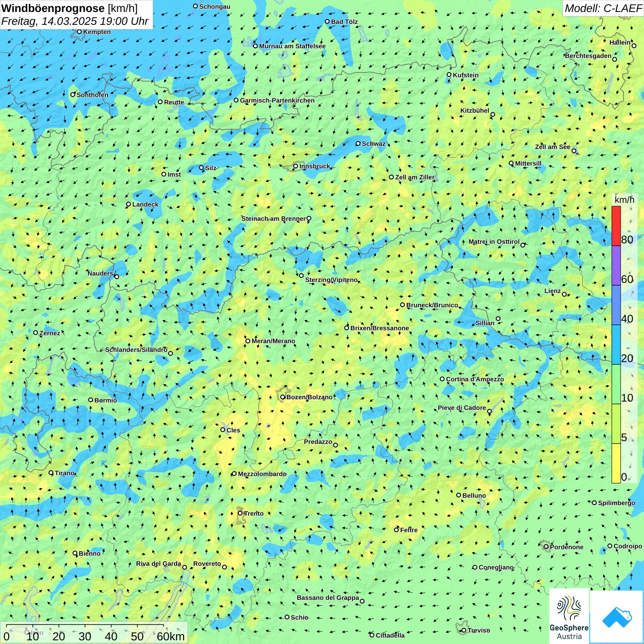The height and width of the screenshot is (644, 644).
Task: Click the forecast date 'Freitag, 14.03.2025 19:00 Uhr'
Action: click(75, 21)
